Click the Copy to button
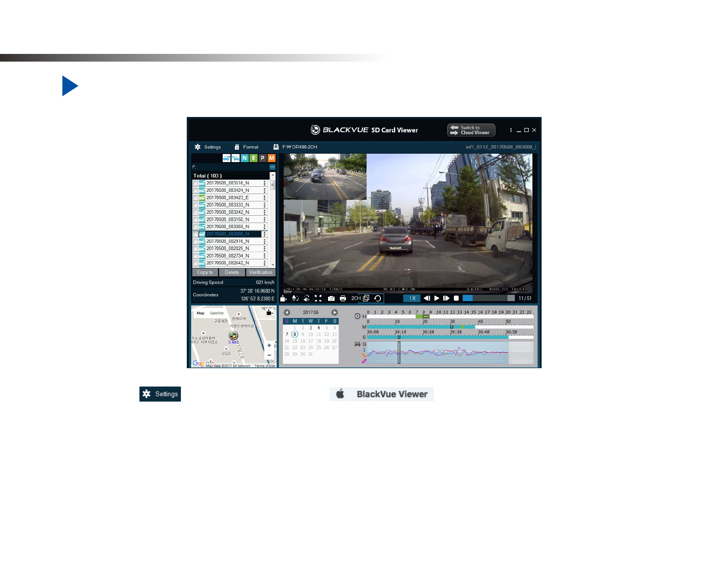The width and height of the screenshot is (728, 582). pyautogui.click(x=205, y=272)
